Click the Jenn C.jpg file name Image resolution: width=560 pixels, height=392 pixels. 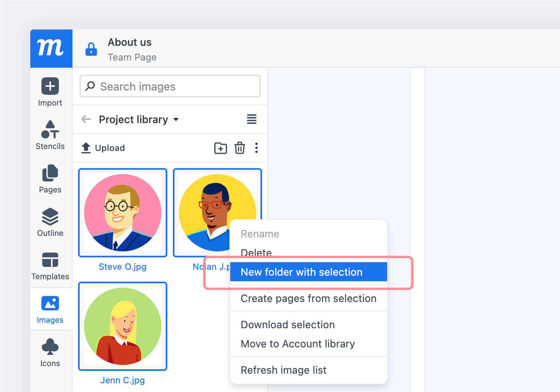coord(123,380)
